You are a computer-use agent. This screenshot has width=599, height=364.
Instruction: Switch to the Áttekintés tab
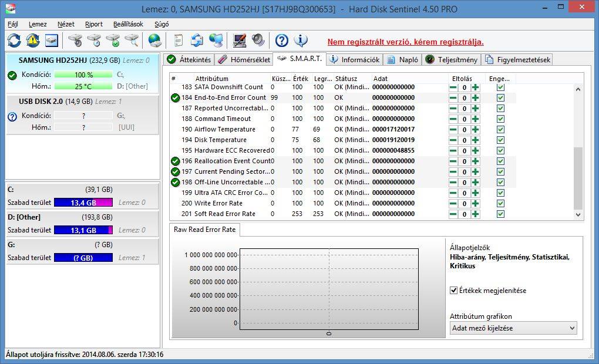189,59
